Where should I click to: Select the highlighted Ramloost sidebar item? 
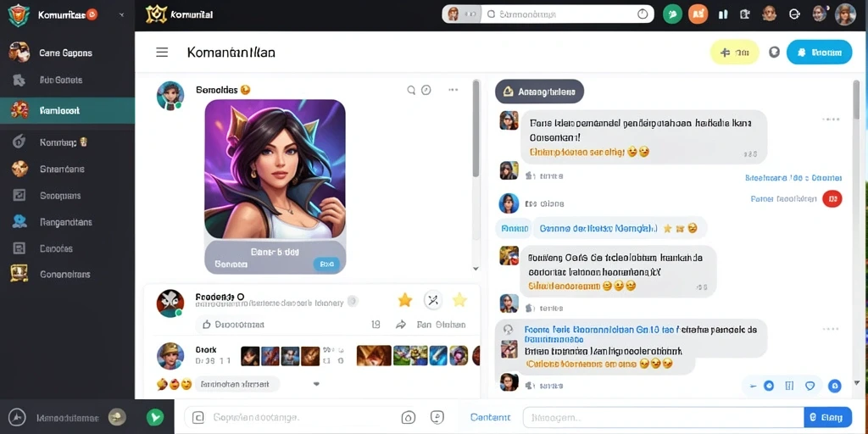click(x=67, y=111)
